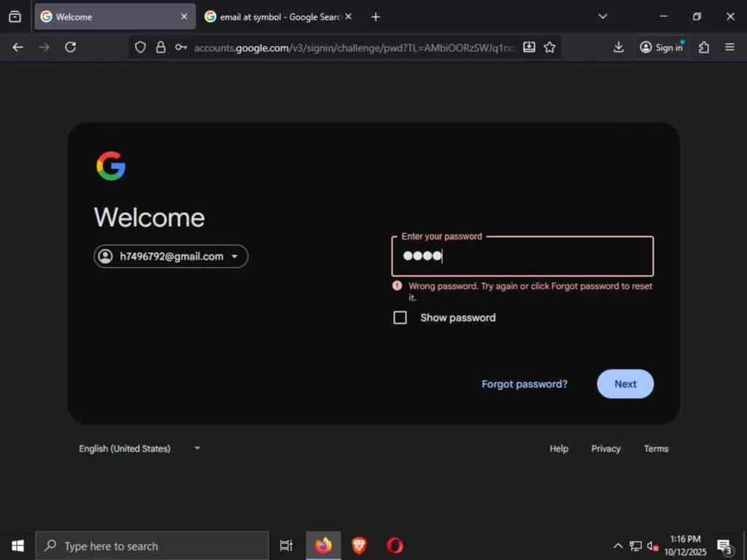Image resolution: width=747 pixels, height=560 pixels.
Task: Bookmark this page with star icon
Action: tap(550, 47)
